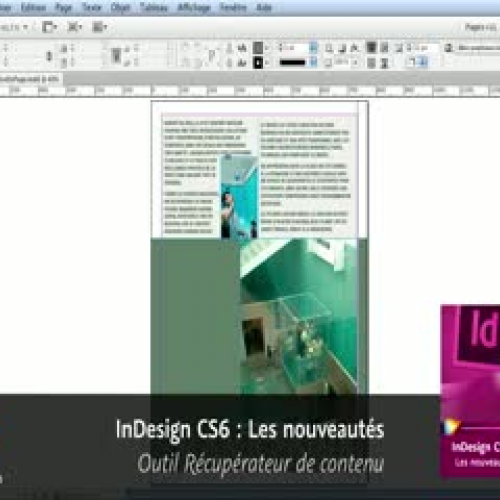
Task: Select wrap around object shape icon
Action: click(371, 63)
